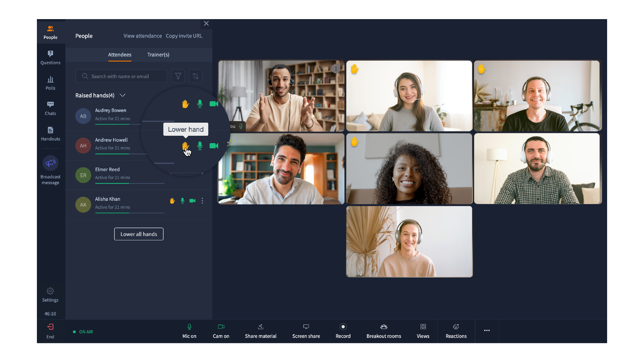Switch to the Trainer(s) tab
Screen dimensions: 644x362
[158, 55]
